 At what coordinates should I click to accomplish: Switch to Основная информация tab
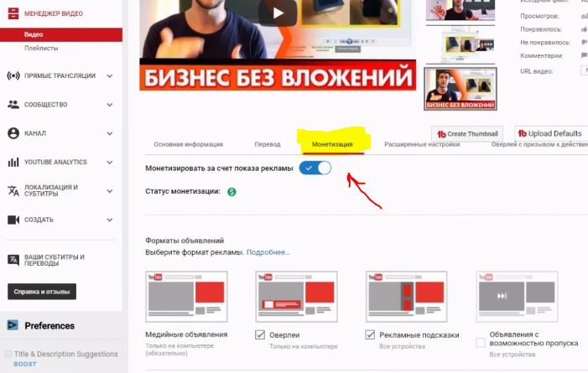[188, 144]
